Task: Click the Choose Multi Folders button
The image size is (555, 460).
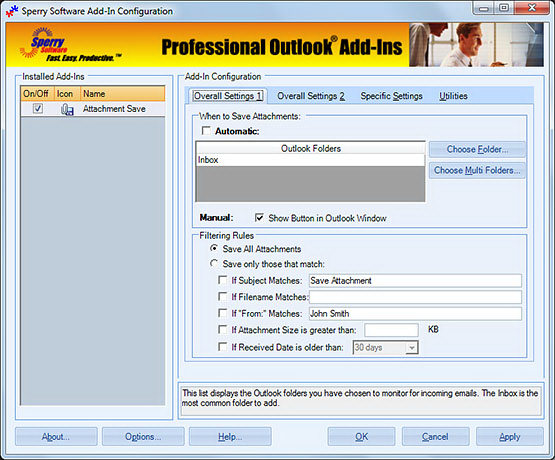Action: (477, 170)
